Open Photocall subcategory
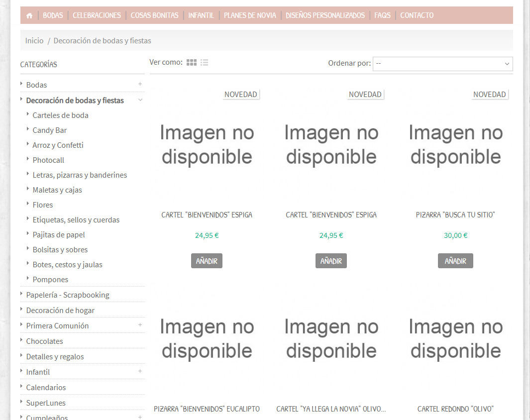 coord(48,160)
